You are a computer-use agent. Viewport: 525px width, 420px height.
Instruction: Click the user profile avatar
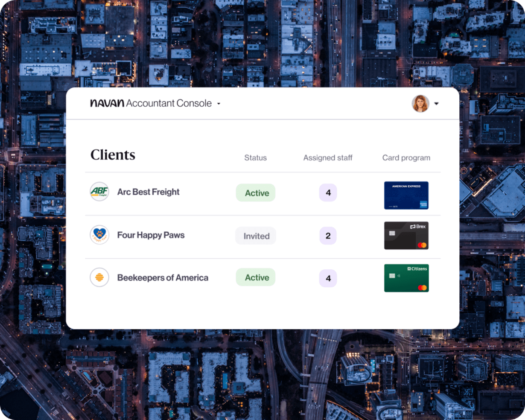[x=420, y=103]
